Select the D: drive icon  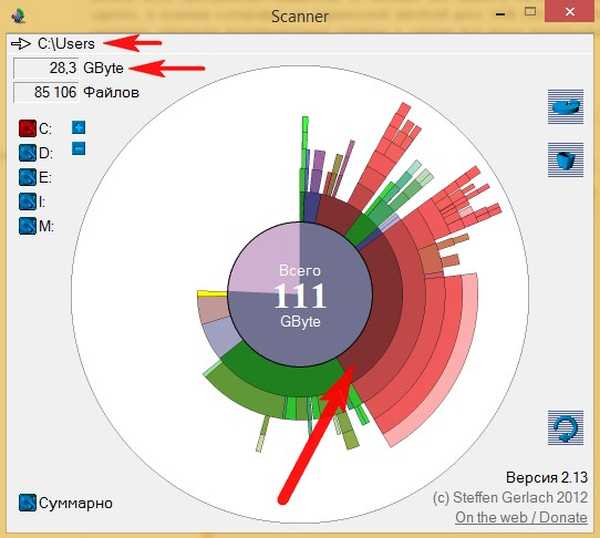(27, 153)
